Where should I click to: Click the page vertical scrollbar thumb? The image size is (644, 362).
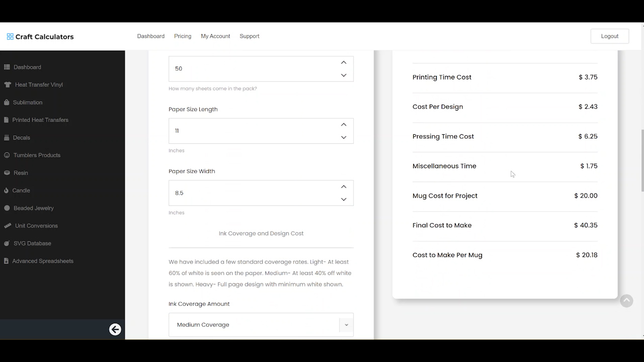click(642, 161)
